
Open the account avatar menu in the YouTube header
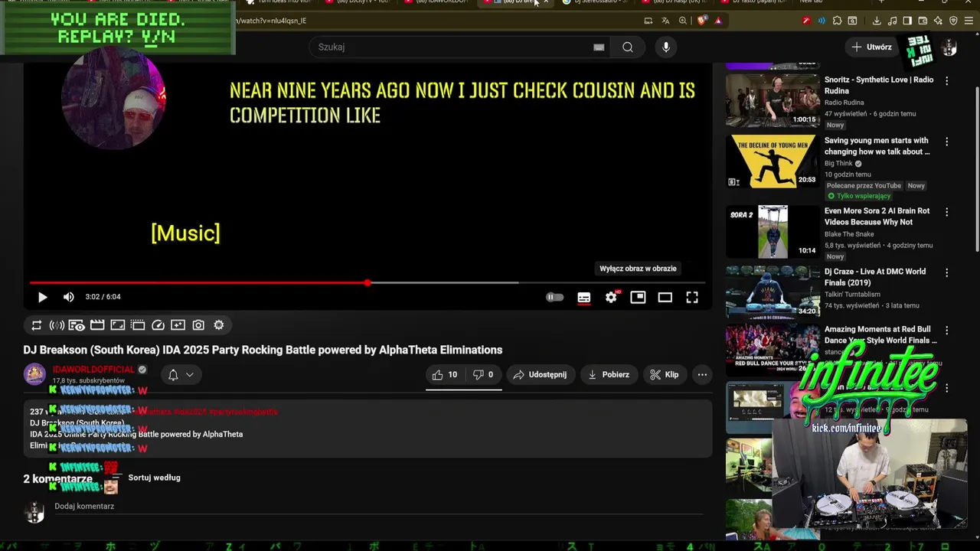tap(949, 48)
